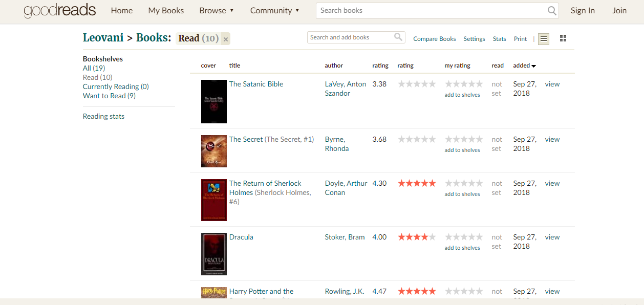Viewport: 644px width, 305px height.
Task: Go to Home in top navigation
Action: (x=122, y=10)
